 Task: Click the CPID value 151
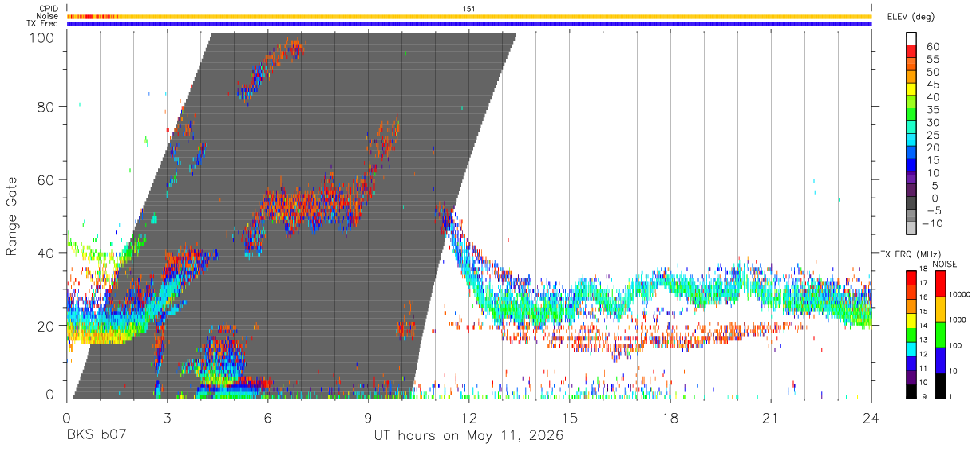[469, 9]
